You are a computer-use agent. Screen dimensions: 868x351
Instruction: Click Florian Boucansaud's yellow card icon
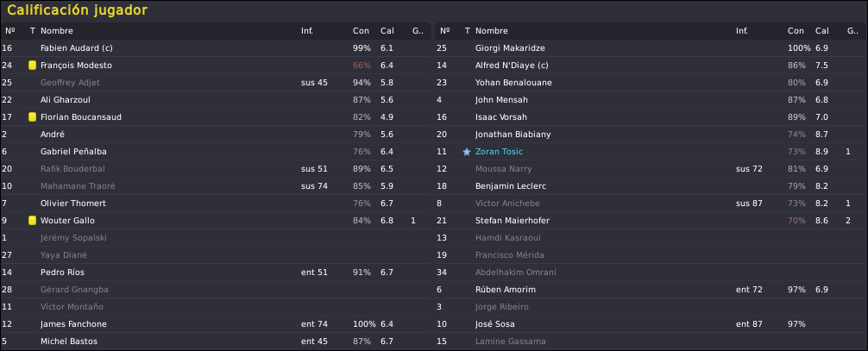pyautogui.click(x=32, y=116)
